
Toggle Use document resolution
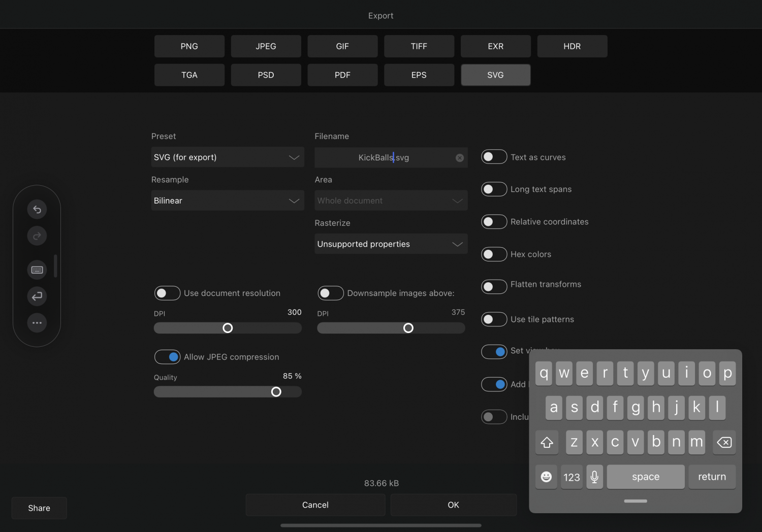point(167,293)
